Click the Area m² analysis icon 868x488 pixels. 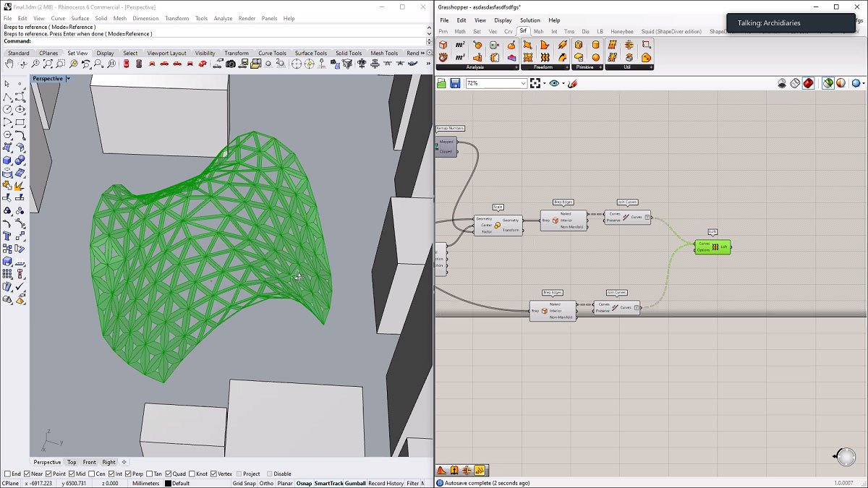click(460, 45)
